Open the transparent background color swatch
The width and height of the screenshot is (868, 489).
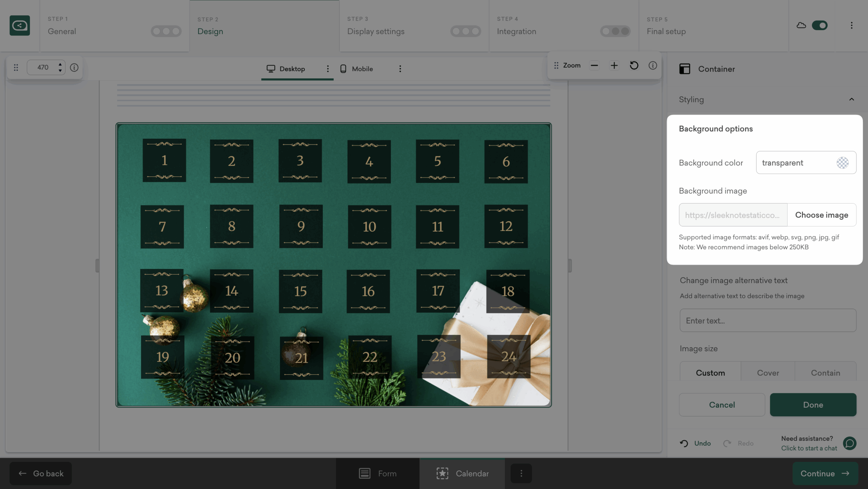coord(843,163)
